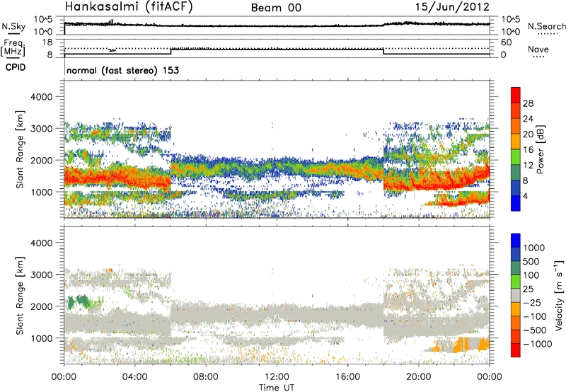Screen dimensions: 566x392
Task: Click the Velocity [m s-1] colorbar title
Action: (x=559, y=295)
